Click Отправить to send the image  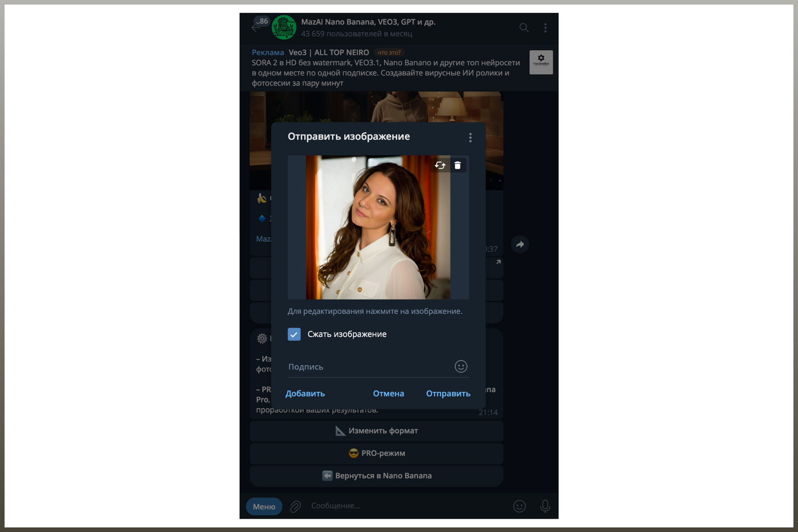pos(448,394)
